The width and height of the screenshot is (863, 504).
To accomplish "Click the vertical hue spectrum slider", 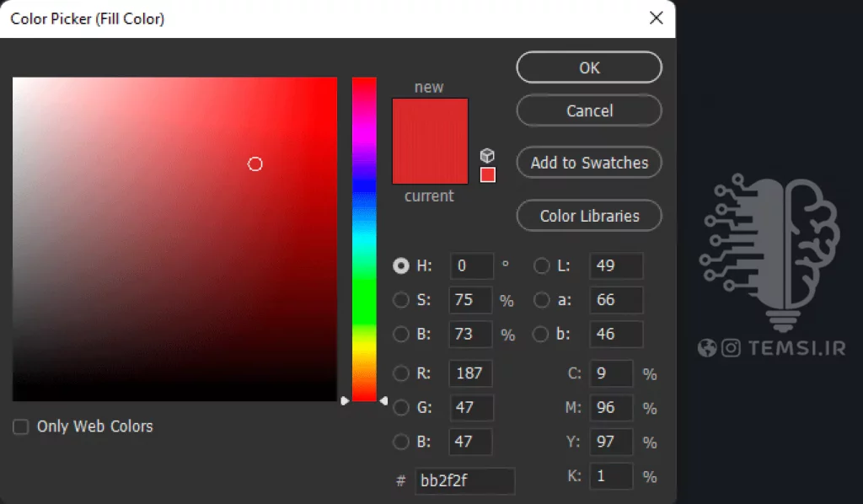I will 364,239.
